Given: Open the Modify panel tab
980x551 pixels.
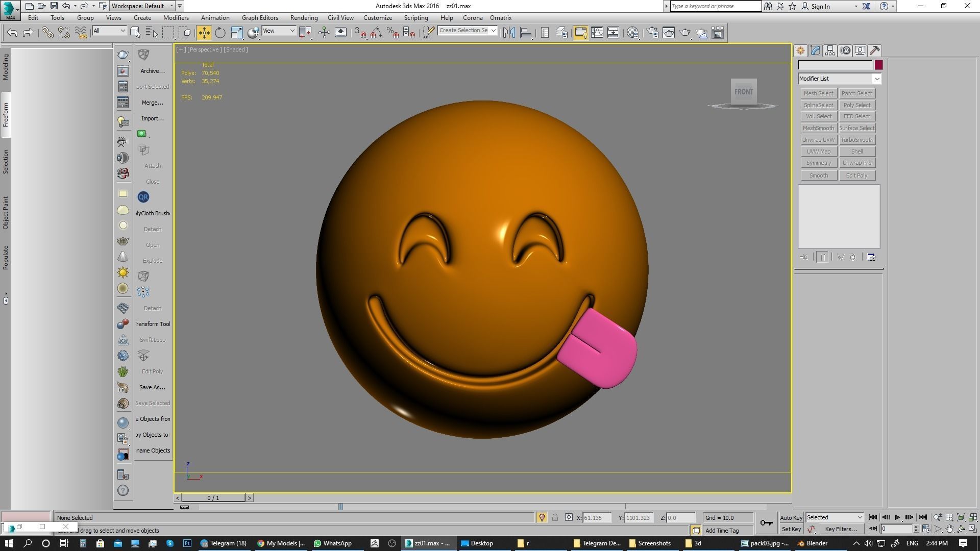Looking at the screenshot, I should (815, 51).
